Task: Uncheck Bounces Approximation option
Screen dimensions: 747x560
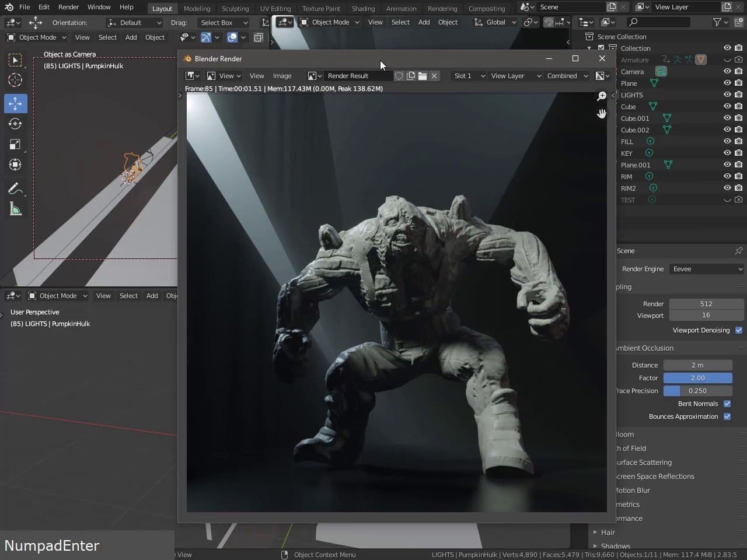Action: coord(727,416)
